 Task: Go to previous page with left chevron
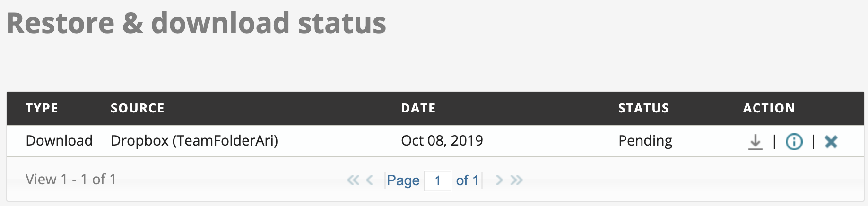[370, 180]
